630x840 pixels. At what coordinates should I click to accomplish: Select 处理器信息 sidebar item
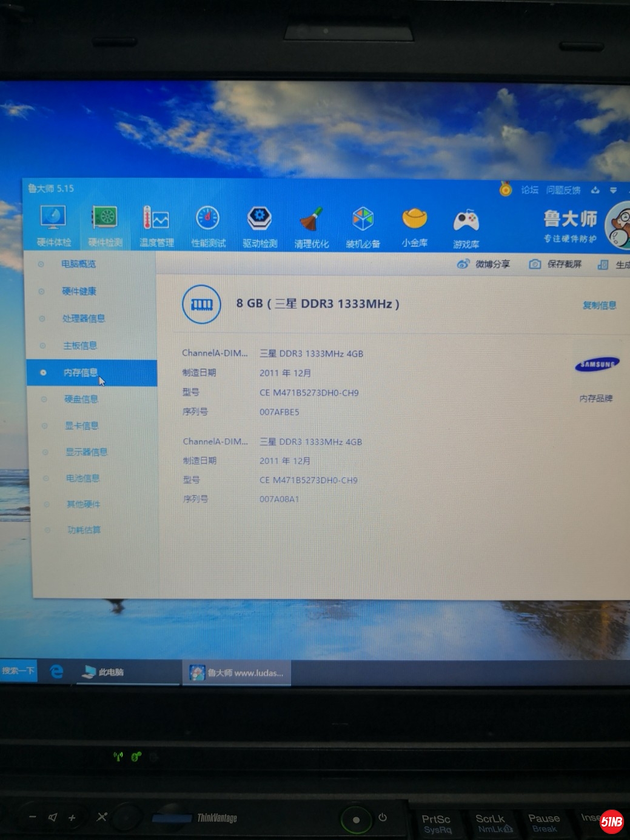[x=83, y=318]
